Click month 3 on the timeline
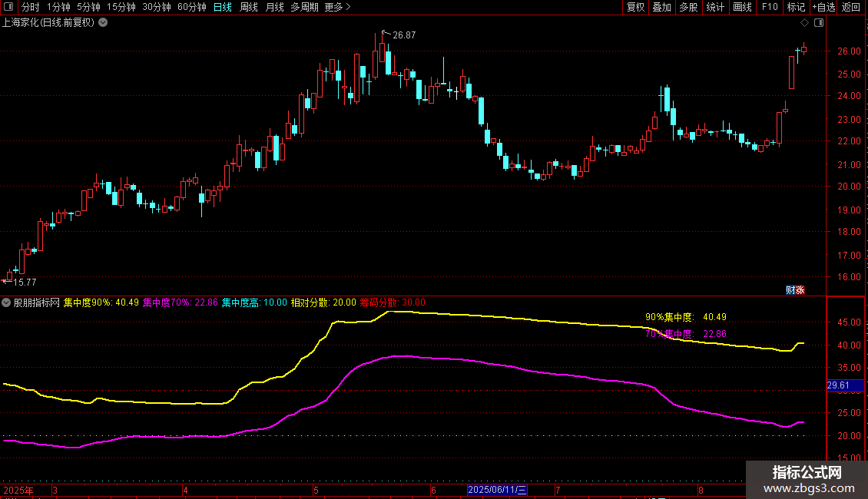868x499 pixels. click(x=55, y=490)
